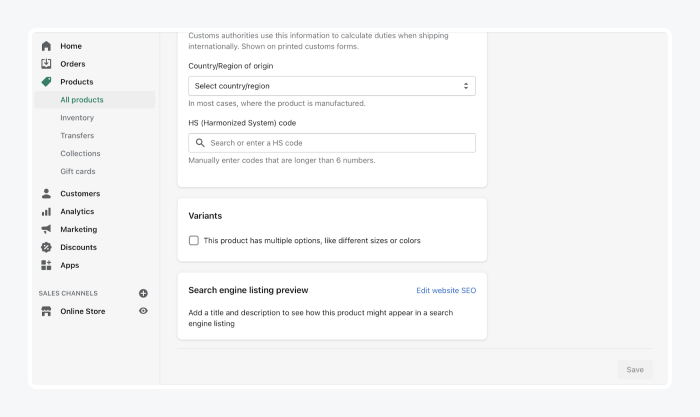Click the Customers person icon

click(x=46, y=194)
